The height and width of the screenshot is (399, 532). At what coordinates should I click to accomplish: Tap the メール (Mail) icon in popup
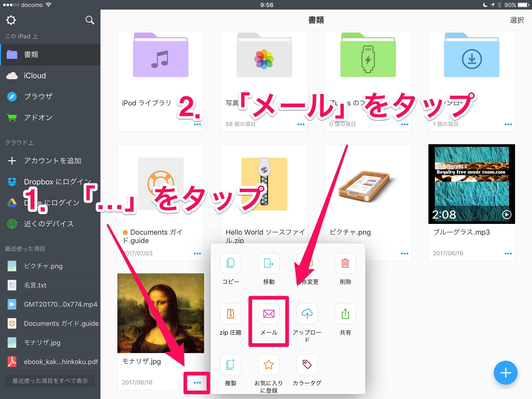[269, 314]
